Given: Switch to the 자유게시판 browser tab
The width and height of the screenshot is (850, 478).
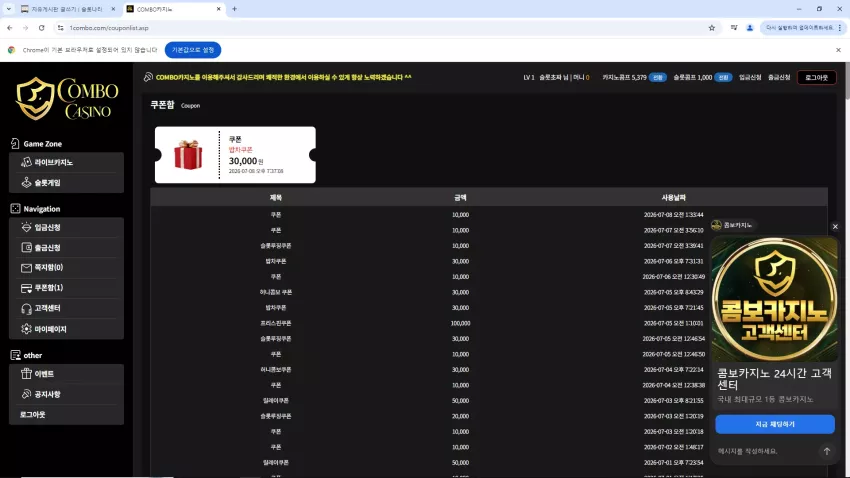Looking at the screenshot, I should coord(67,9).
